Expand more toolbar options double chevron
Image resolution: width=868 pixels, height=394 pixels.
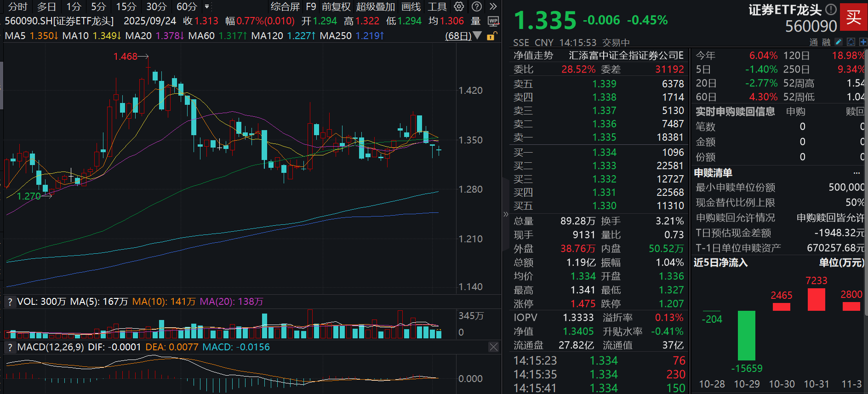pos(493,6)
